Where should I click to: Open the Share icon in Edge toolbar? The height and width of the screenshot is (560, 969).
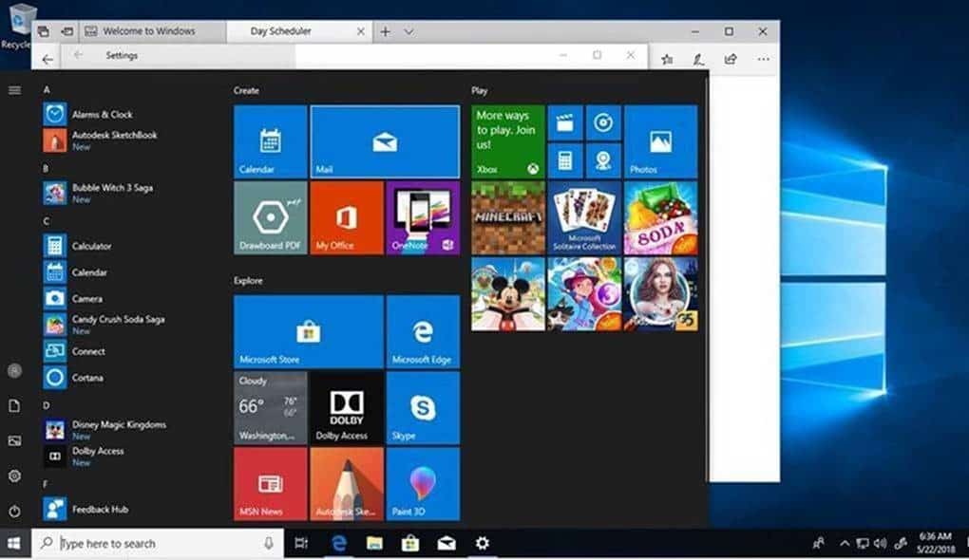(729, 59)
